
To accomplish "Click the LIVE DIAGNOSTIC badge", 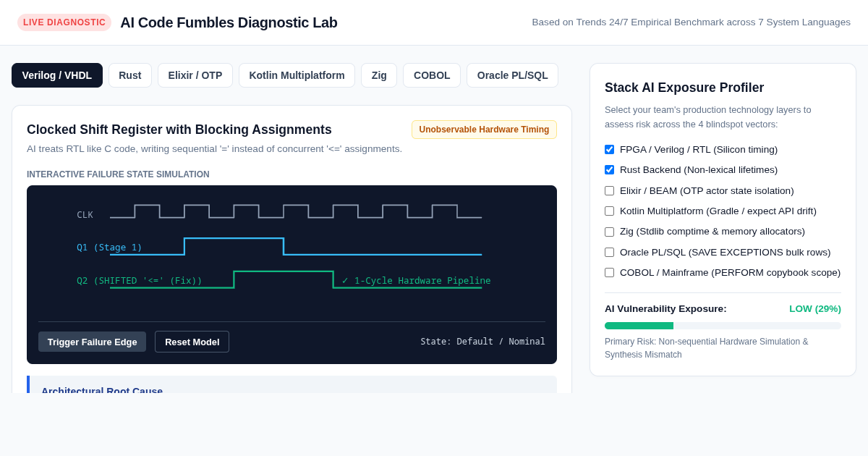I will click(x=64, y=22).
